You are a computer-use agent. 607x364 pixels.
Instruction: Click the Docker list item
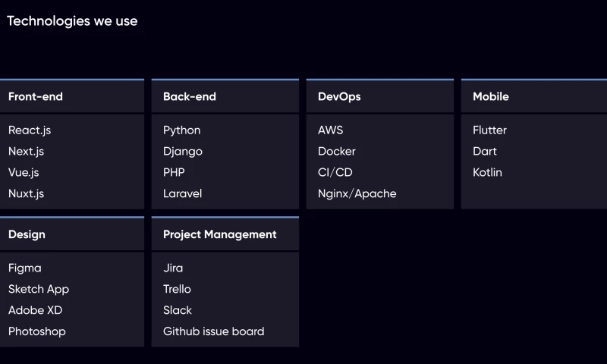point(337,152)
